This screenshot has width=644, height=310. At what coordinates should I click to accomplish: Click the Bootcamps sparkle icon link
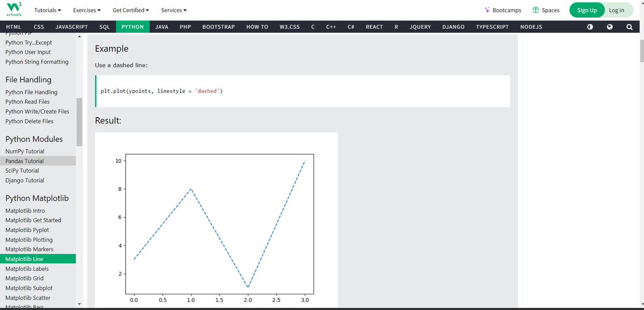click(502, 10)
